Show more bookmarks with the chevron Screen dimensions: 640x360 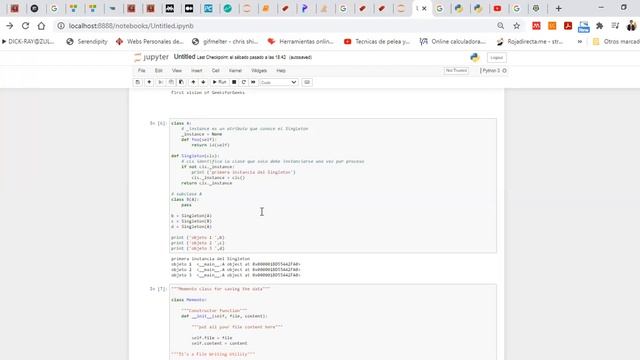coord(580,42)
